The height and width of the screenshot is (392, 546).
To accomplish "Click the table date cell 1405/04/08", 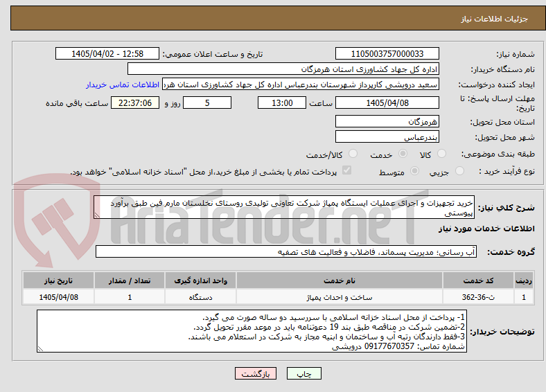I will pos(58,297).
